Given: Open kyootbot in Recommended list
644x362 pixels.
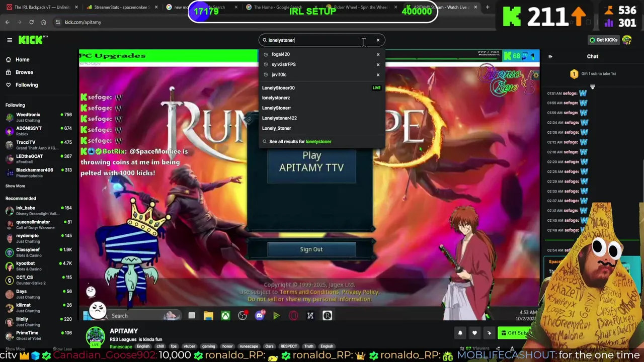Looking at the screenshot, I should point(39,266).
